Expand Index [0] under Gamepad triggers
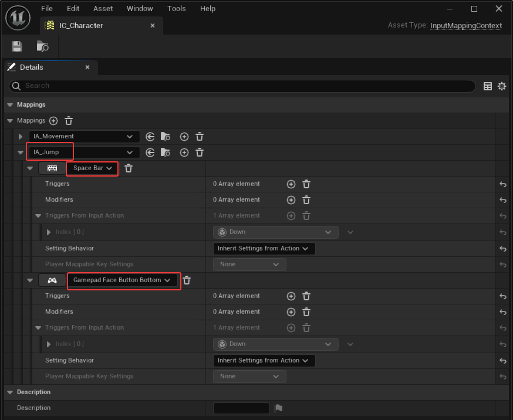Image resolution: width=513 pixels, height=420 pixels. tap(48, 344)
